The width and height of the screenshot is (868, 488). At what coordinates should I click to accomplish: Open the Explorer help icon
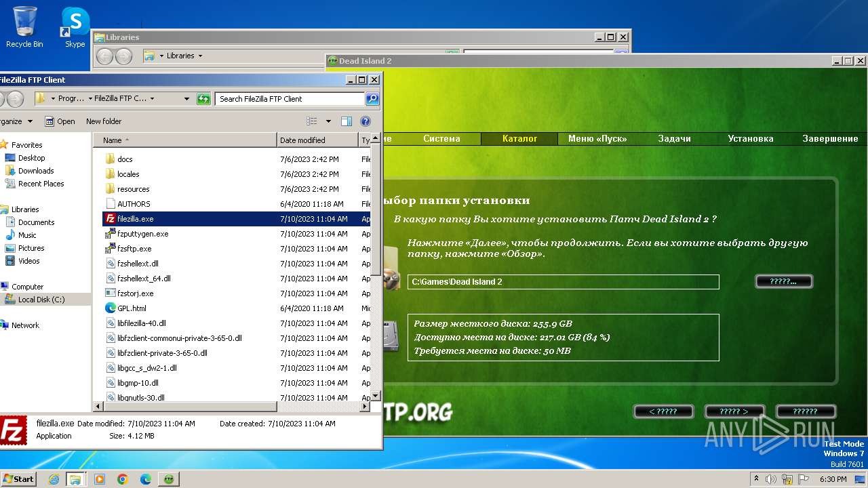(366, 121)
